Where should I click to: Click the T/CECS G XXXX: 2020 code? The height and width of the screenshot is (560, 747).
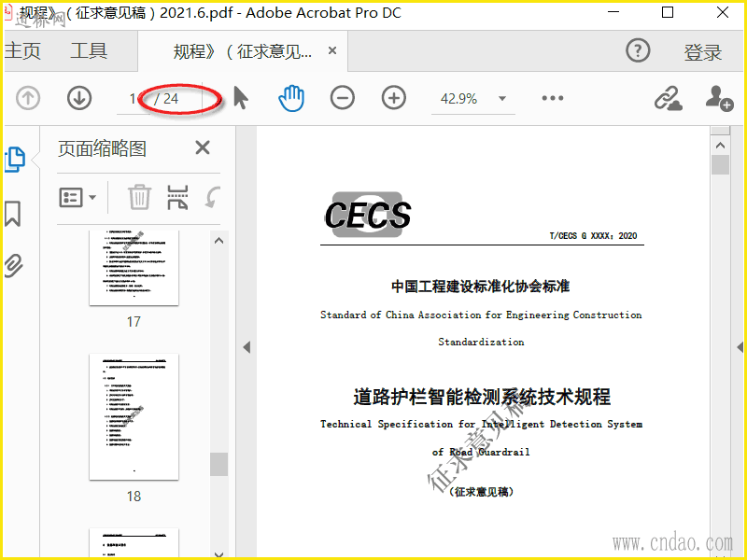[x=593, y=236]
